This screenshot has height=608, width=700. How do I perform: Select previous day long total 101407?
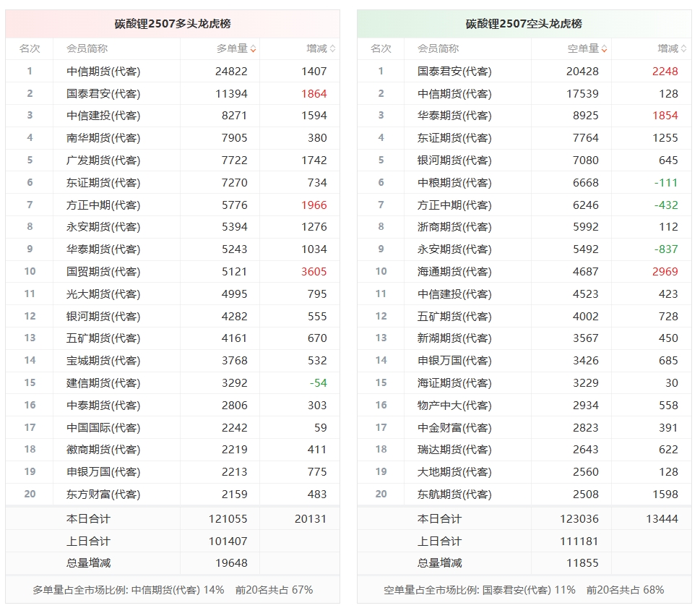[228, 541]
